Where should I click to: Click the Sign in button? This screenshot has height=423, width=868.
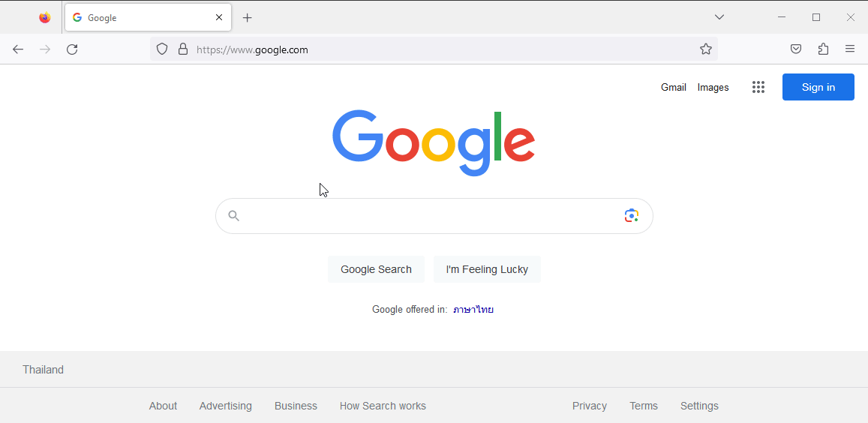click(818, 87)
